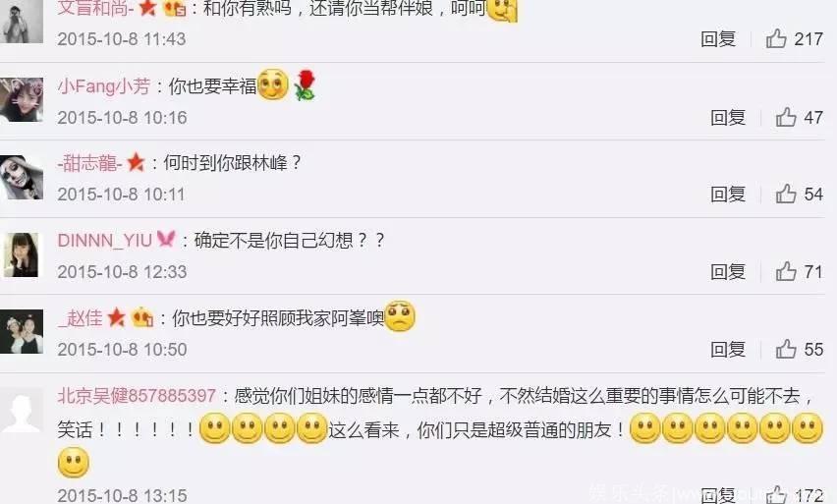This screenshot has width=837, height=504.
Task: Click thumbs-up on -甜志龍- comment
Action: (x=786, y=194)
